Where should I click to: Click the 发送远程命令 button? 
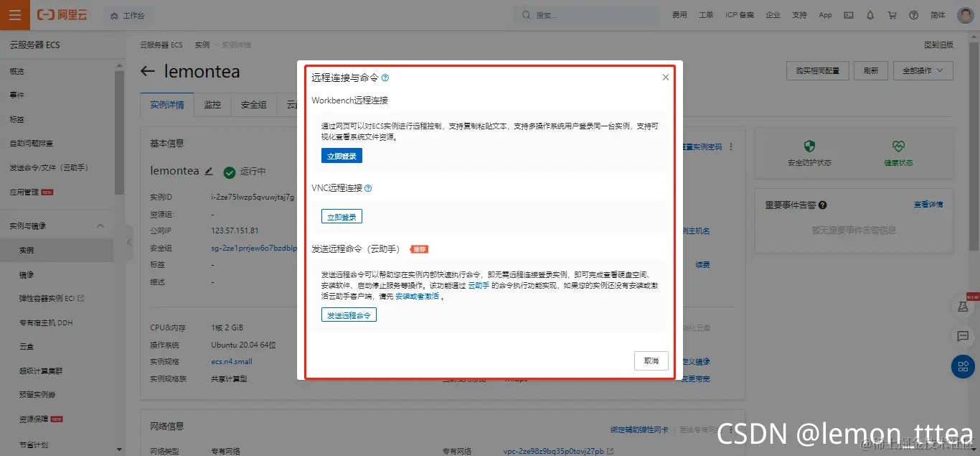point(349,315)
